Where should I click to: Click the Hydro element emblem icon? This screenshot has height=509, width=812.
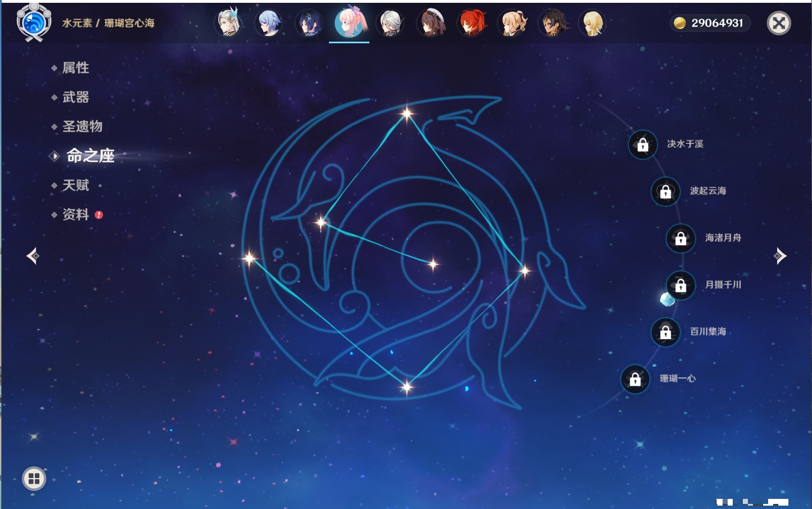34,22
